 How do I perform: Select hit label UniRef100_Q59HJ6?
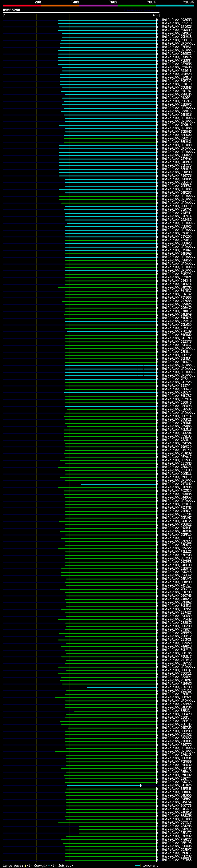point(177,125)
